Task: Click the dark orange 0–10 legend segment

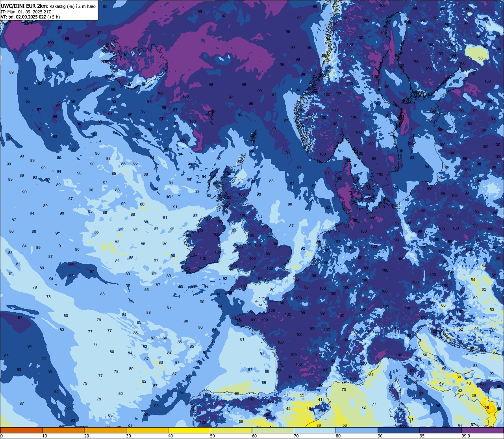Action: point(21,430)
